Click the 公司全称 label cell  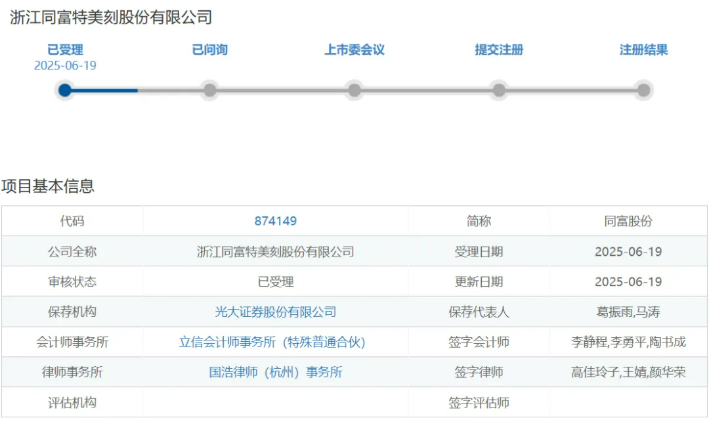(x=72, y=251)
